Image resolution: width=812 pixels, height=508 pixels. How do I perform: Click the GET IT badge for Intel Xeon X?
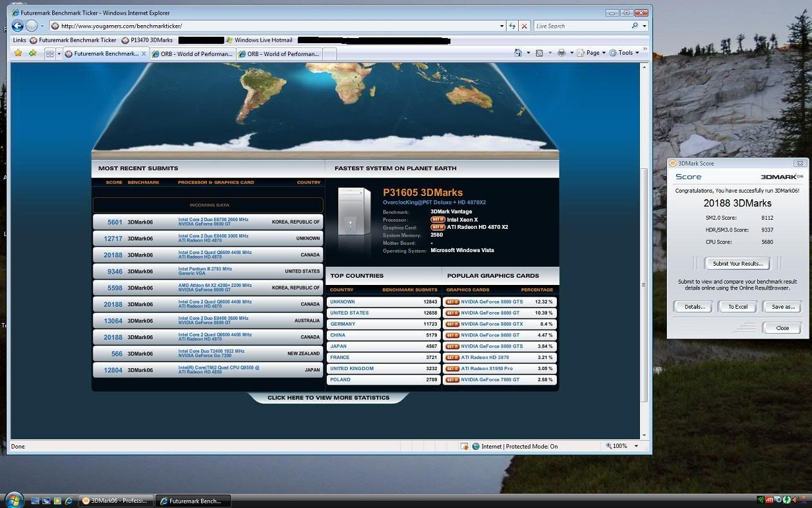point(438,220)
